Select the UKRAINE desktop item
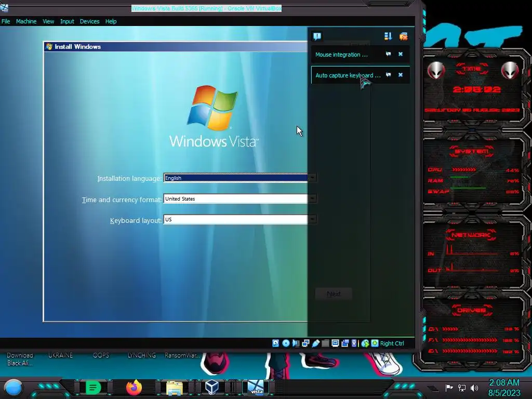This screenshot has width=532, height=399. (60, 355)
